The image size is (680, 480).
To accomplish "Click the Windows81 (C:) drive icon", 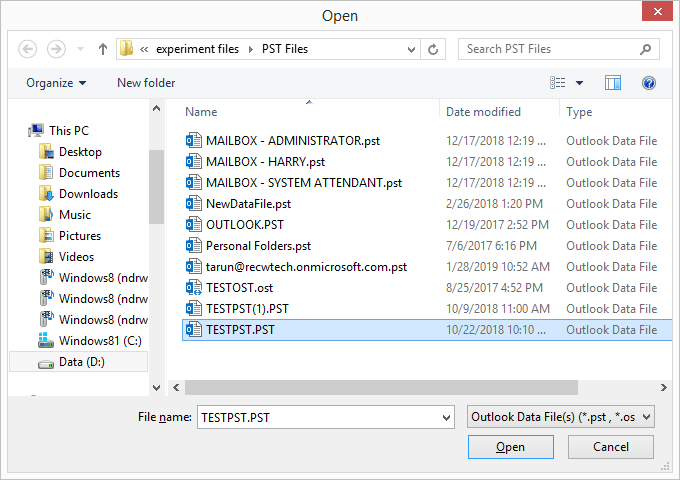I will point(46,341).
